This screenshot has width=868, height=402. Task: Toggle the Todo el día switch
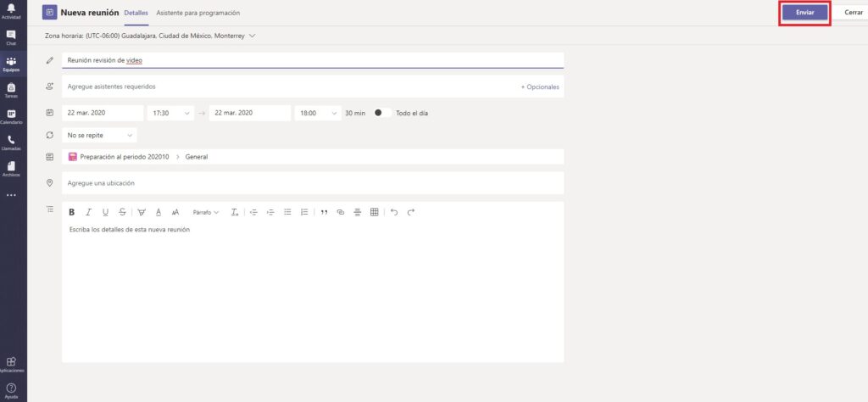click(381, 113)
